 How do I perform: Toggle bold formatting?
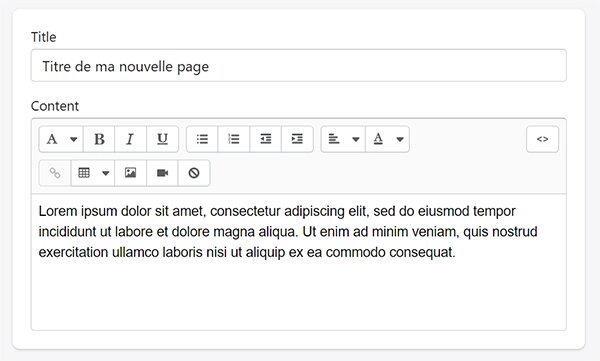click(x=99, y=139)
